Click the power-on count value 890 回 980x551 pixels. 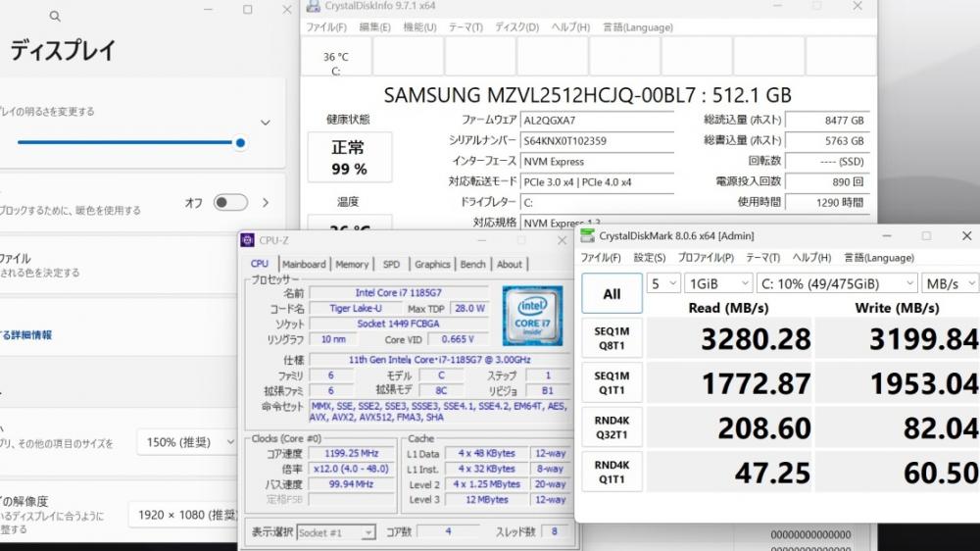tap(827, 182)
